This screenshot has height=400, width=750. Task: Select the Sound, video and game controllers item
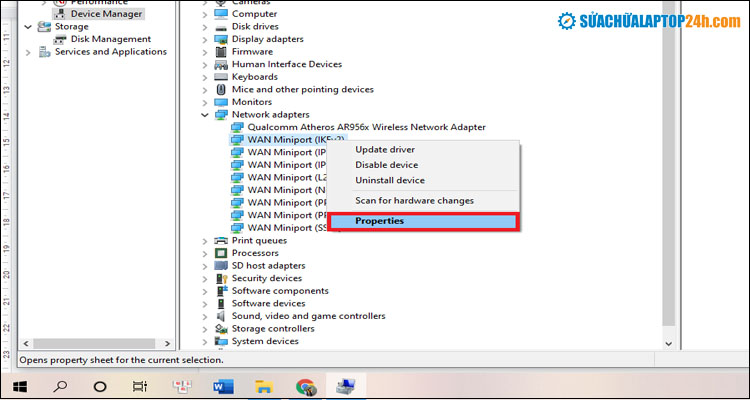click(307, 316)
